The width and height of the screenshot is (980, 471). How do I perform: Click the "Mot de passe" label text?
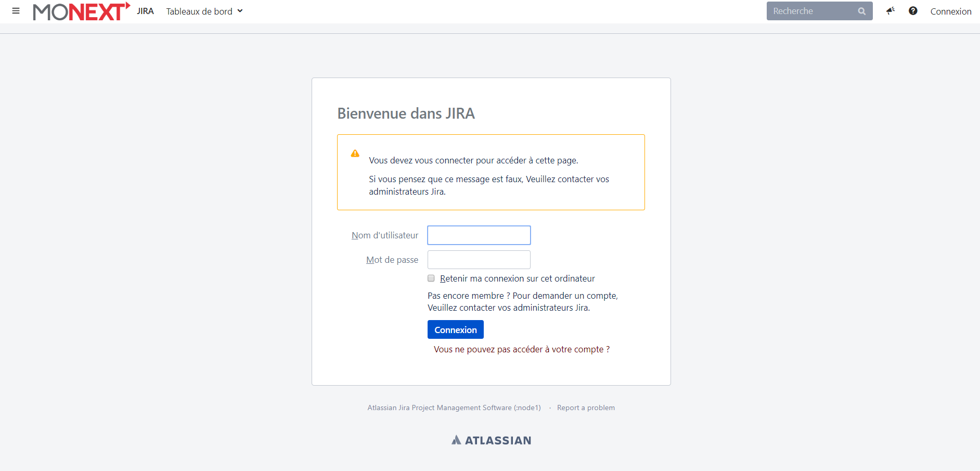point(392,260)
